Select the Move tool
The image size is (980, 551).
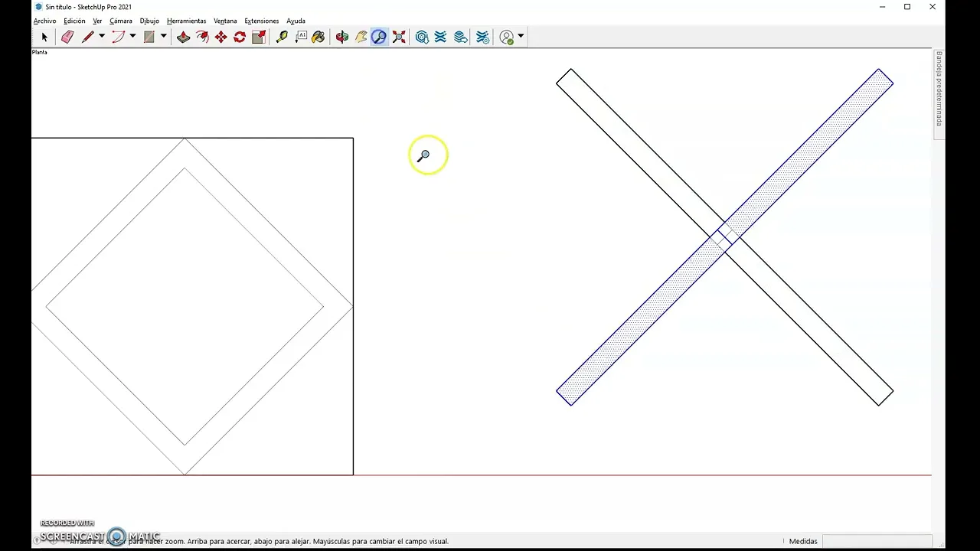[221, 37]
